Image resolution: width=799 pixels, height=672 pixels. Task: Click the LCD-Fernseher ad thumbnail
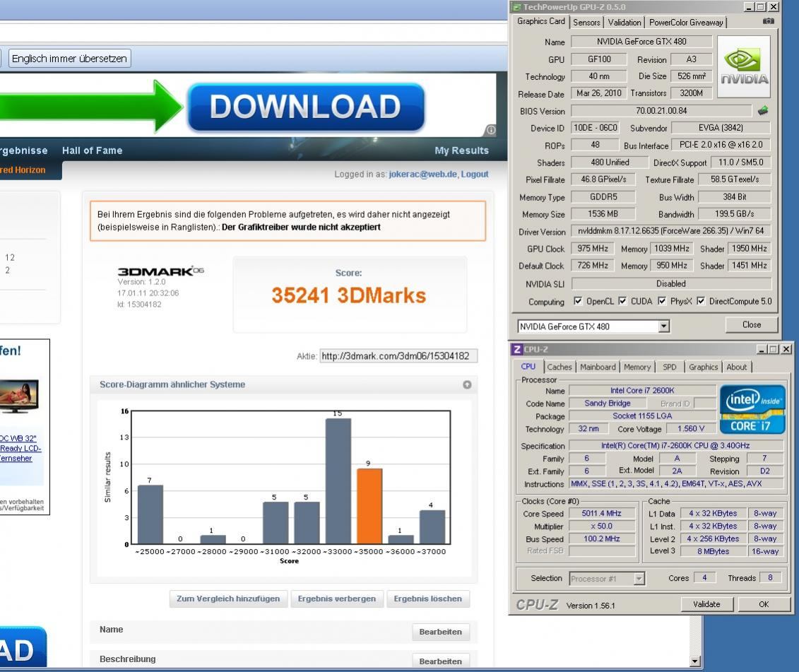pyautogui.click(x=19, y=396)
